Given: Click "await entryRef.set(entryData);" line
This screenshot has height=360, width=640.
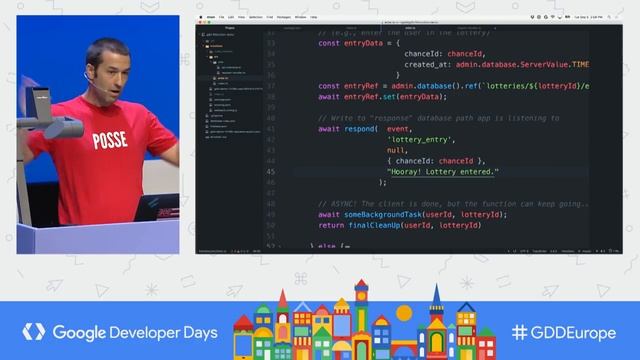Looking at the screenshot, I should pyautogui.click(x=382, y=97).
